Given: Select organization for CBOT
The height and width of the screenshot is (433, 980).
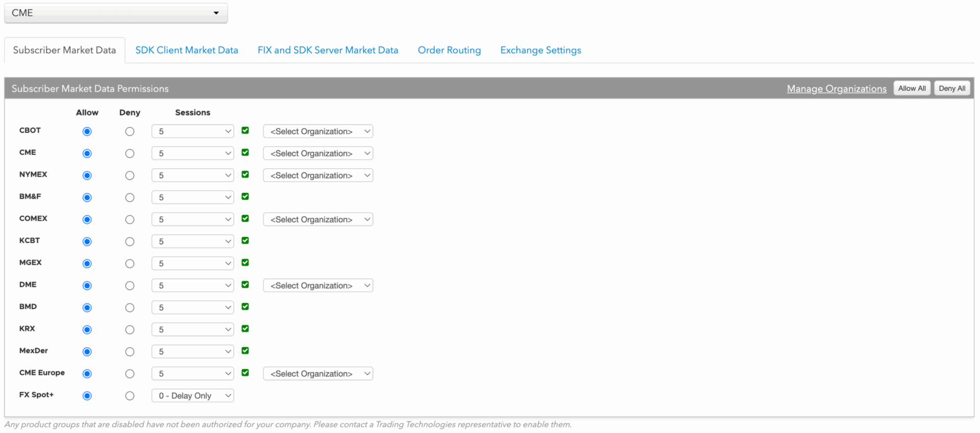Looking at the screenshot, I should 318,131.
